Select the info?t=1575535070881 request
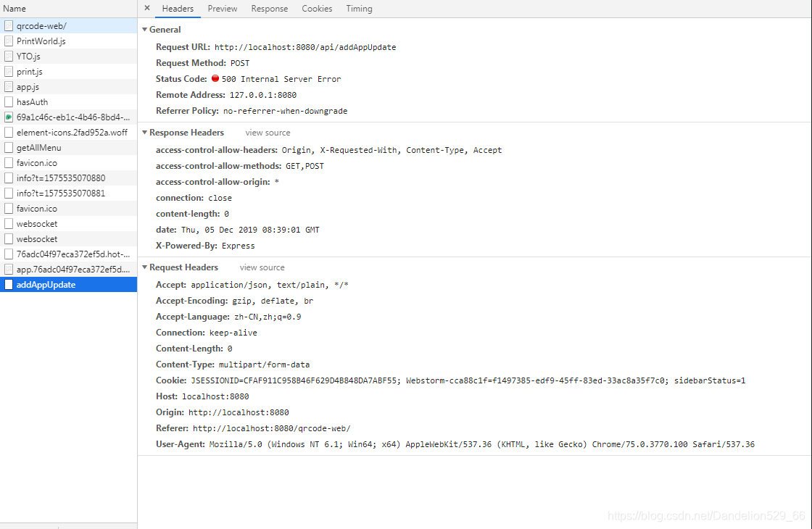 point(68,193)
